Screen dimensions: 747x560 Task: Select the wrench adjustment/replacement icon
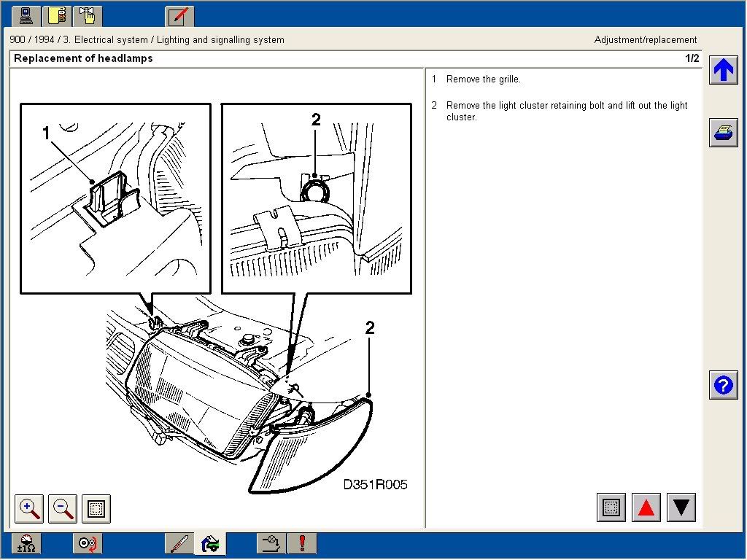click(x=211, y=543)
